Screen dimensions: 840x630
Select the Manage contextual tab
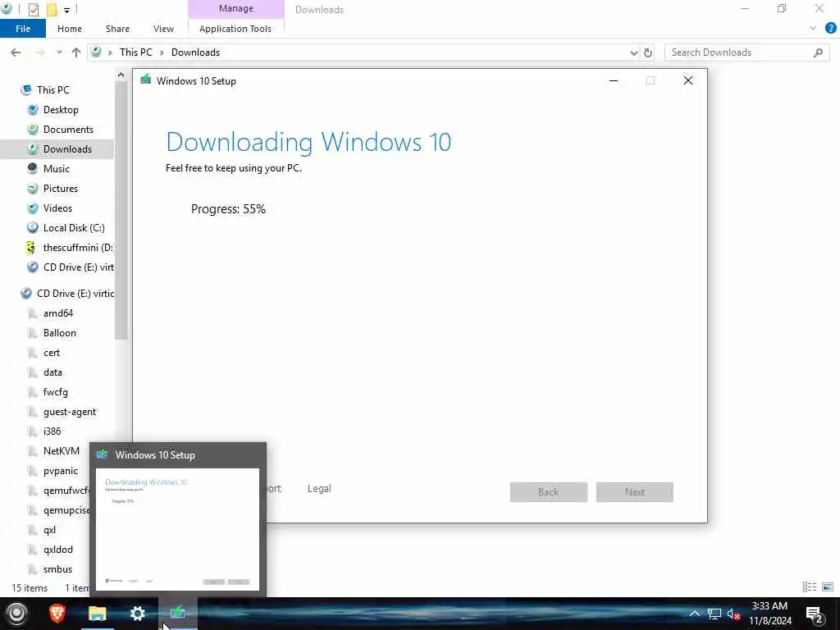click(x=235, y=8)
